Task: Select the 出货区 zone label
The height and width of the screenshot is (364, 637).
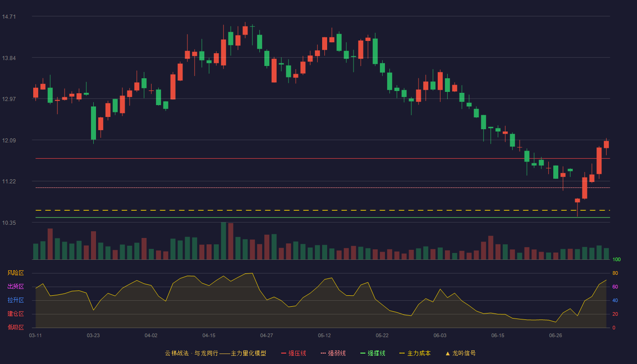Action: [x=15, y=287]
